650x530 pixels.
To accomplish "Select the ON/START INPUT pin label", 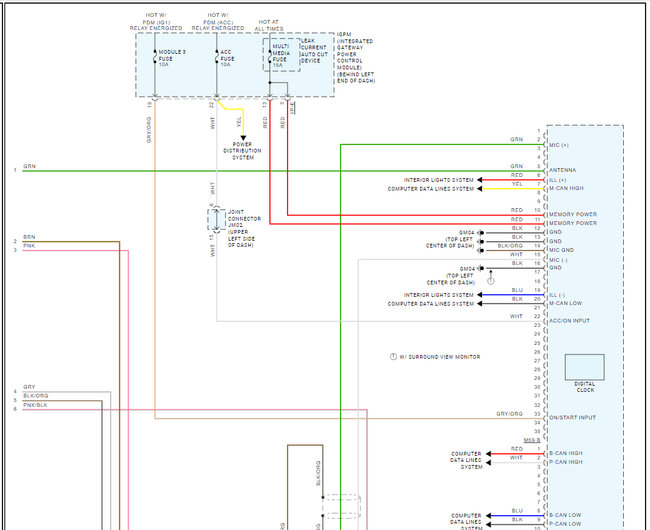I will [x=574, y=417].
